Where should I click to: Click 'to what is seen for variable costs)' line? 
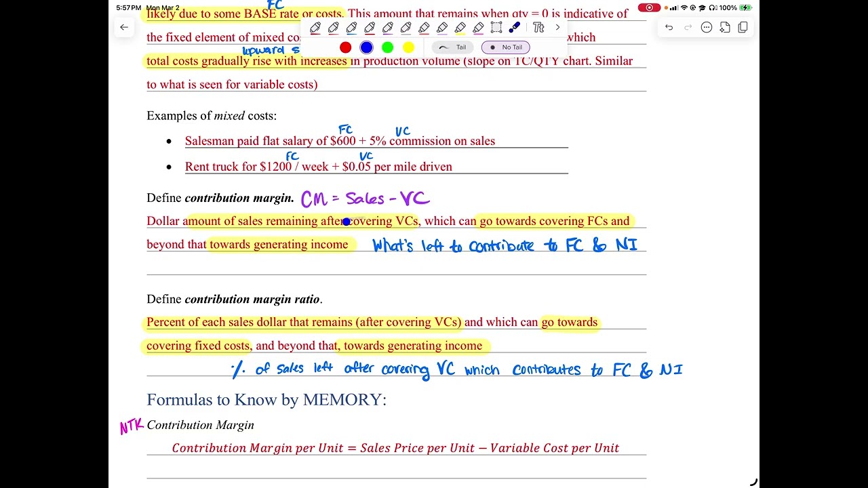[232, 85]
